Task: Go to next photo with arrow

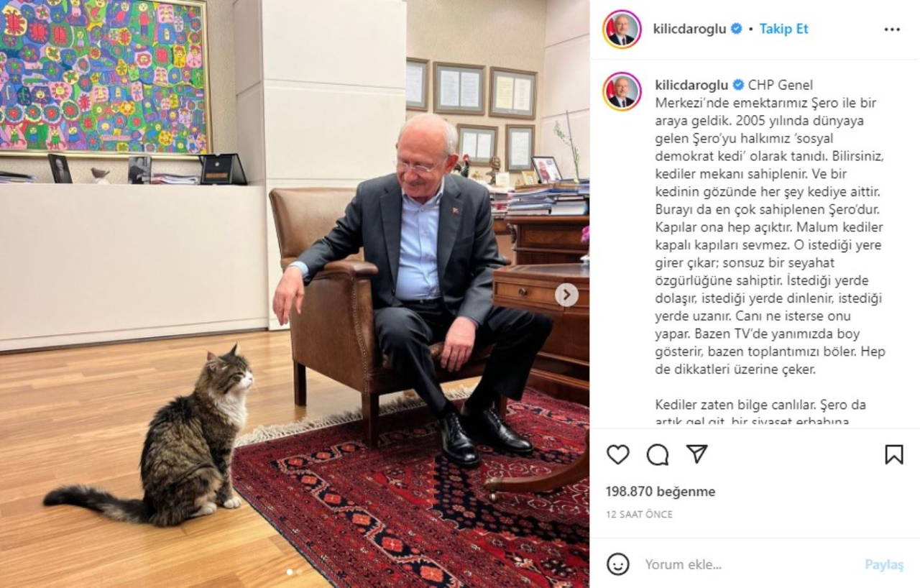Action: pyautogui.click(x=566, y=295)
